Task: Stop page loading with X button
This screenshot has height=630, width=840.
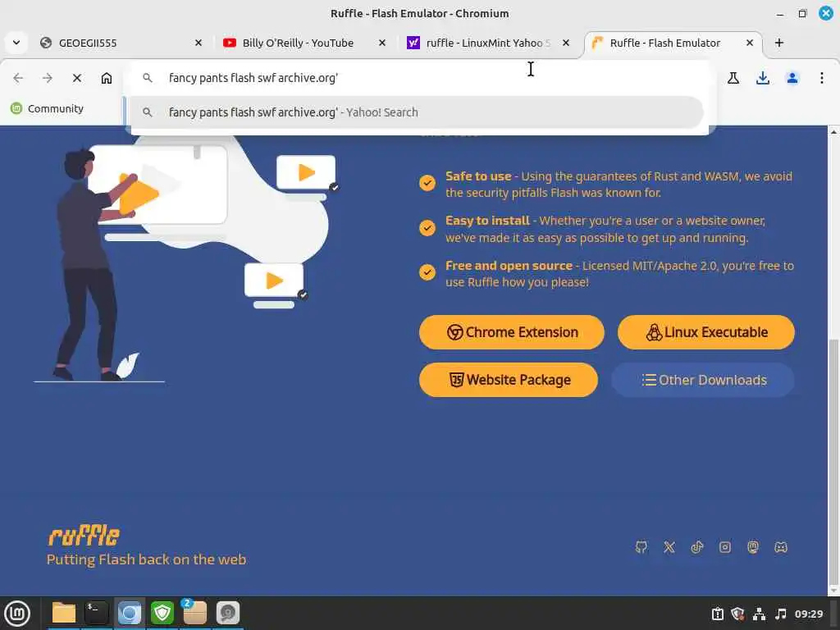Action: tap(77, 78)
